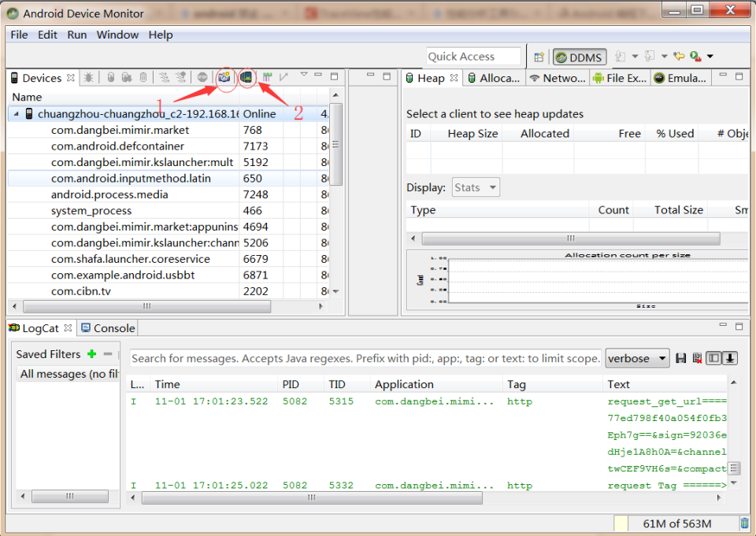Screen dimensions: 756x536
Task: Click the Dump HPROF file icon
Action: 127,77
